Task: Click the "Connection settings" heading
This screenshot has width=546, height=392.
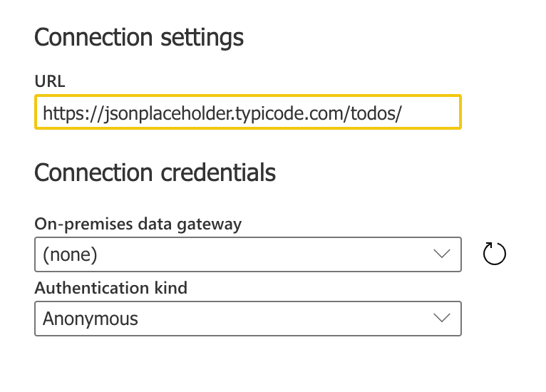Action: 139,37
